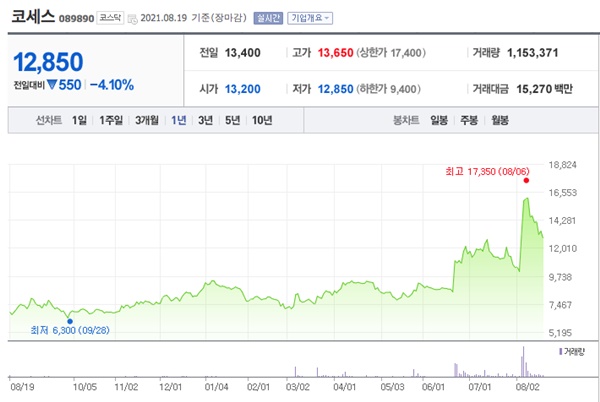Click the 9,738 price axis label
The height and width of the screenshot is (402, 600).
[561, 277]
